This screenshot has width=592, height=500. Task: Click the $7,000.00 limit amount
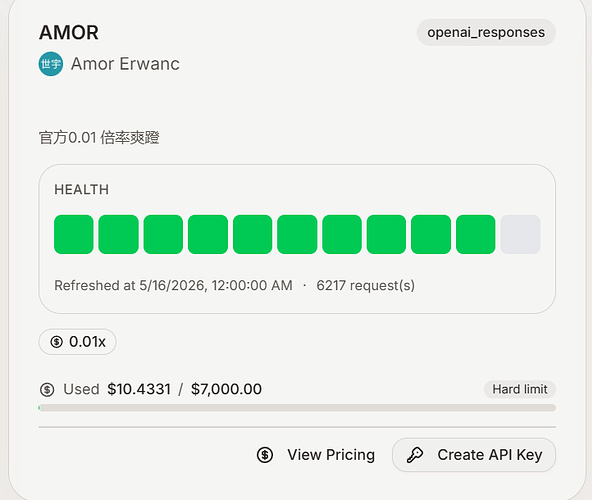point(226,389)
